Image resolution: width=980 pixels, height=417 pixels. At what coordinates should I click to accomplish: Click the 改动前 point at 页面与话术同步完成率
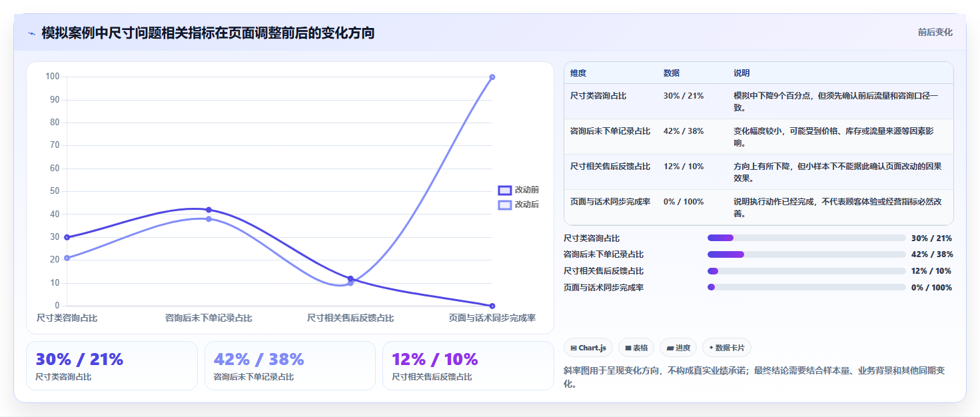coord(492,306)
